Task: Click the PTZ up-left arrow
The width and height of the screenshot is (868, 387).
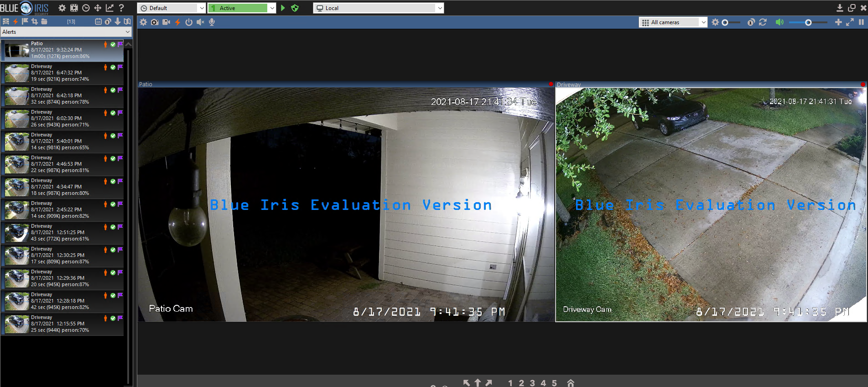Action: [466, 383]
